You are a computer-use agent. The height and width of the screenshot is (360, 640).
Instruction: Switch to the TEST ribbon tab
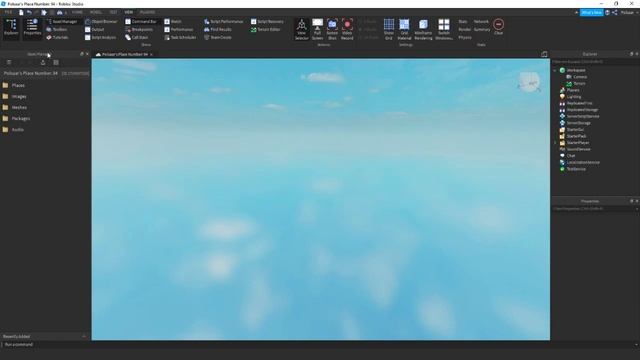coord(113,12)
